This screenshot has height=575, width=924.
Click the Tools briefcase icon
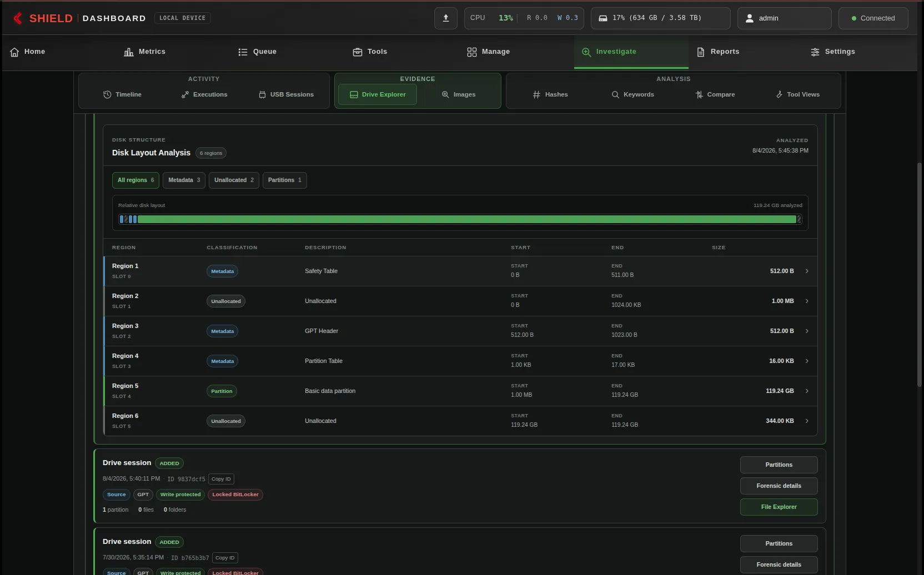358,52
